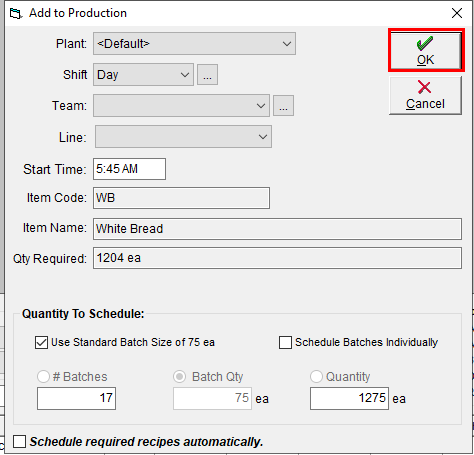This screenshot has height=455, width=474.
Task: Check Schedule required recipes automatically
Action: coord(19,442)
